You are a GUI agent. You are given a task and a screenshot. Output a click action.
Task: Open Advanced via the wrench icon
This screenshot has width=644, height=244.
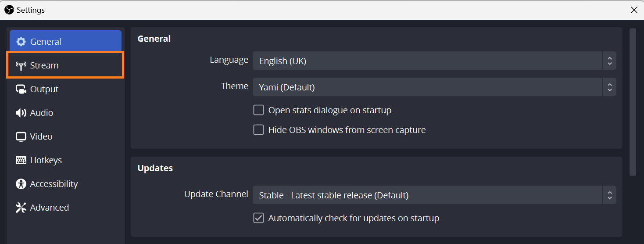21,208
